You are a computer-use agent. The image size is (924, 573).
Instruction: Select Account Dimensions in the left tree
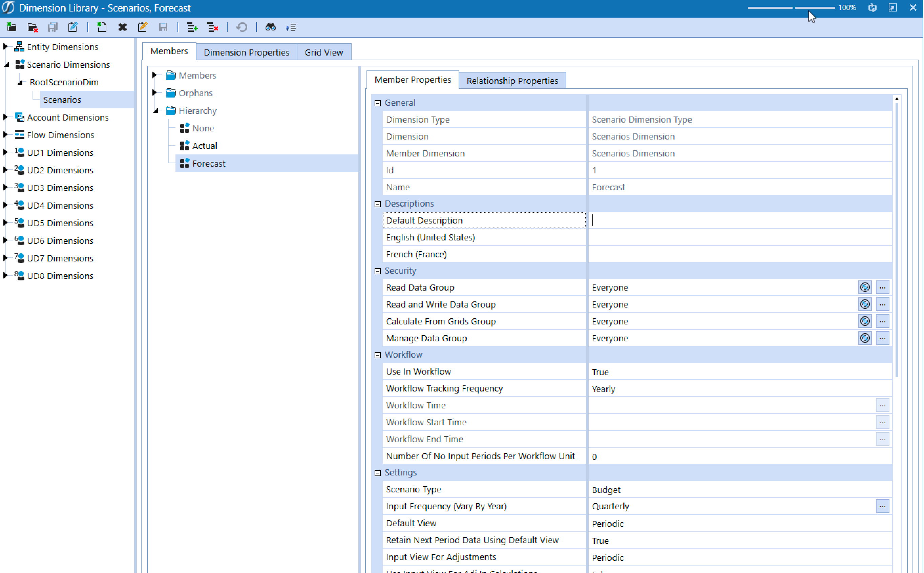[68, 118]
